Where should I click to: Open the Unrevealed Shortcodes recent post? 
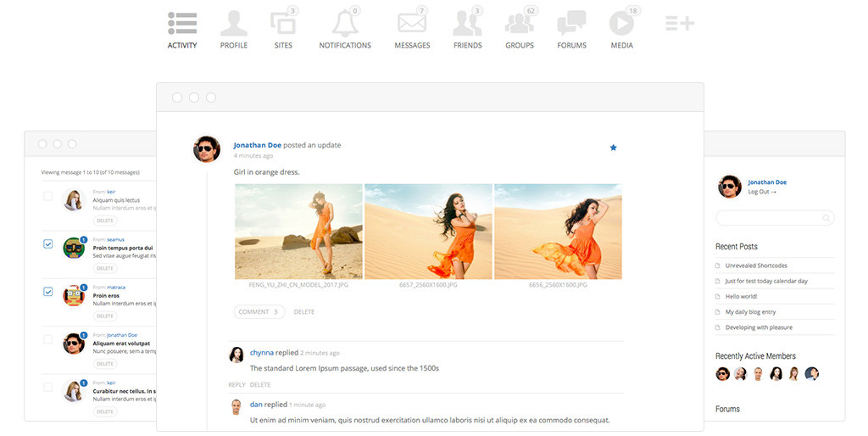(756, 266)
